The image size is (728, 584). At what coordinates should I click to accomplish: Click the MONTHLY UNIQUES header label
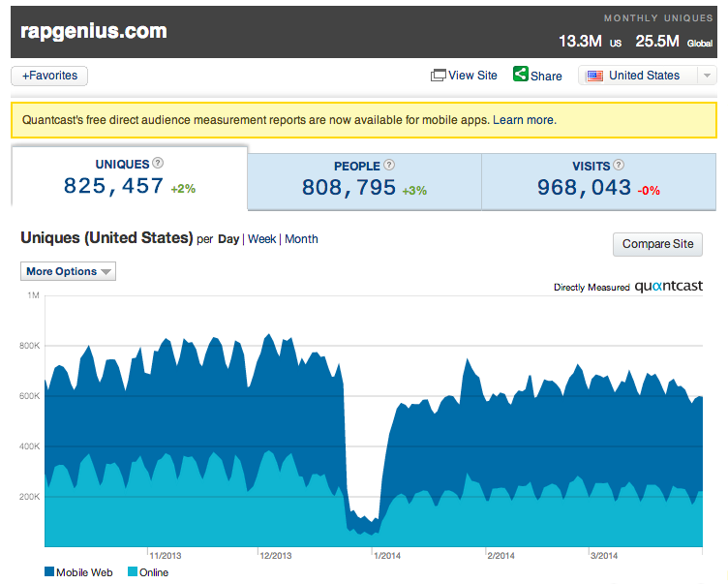click(x=658, y=18)
